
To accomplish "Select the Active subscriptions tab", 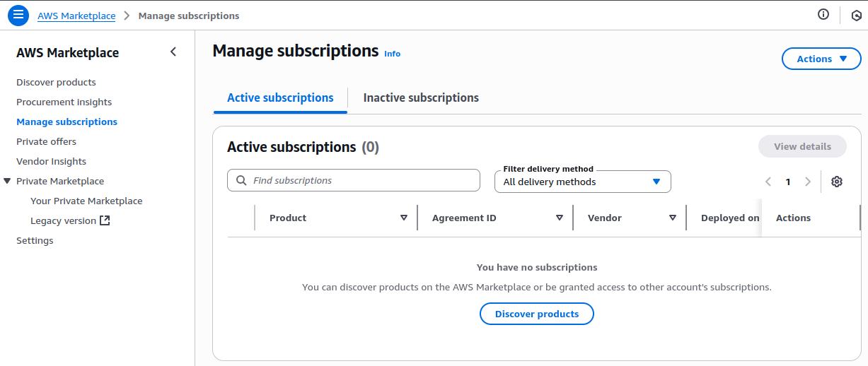I will pos(280,98).
